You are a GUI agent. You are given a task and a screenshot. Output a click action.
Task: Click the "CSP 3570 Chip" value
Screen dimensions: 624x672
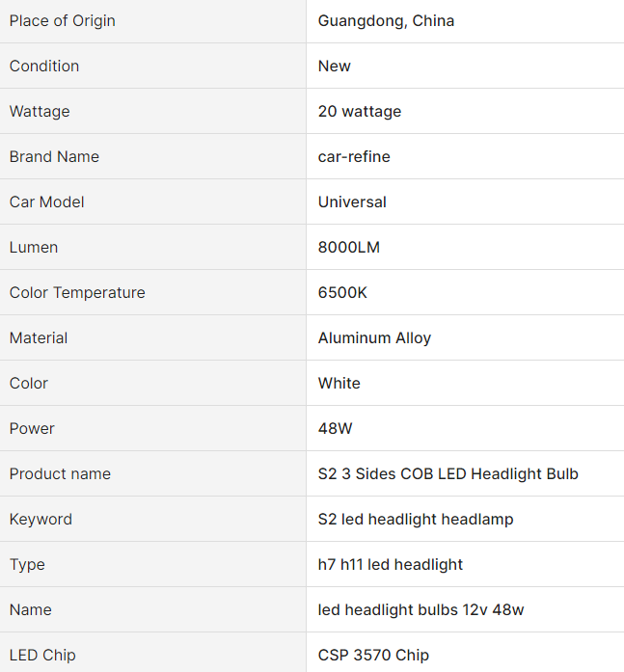tap(373, 655)
